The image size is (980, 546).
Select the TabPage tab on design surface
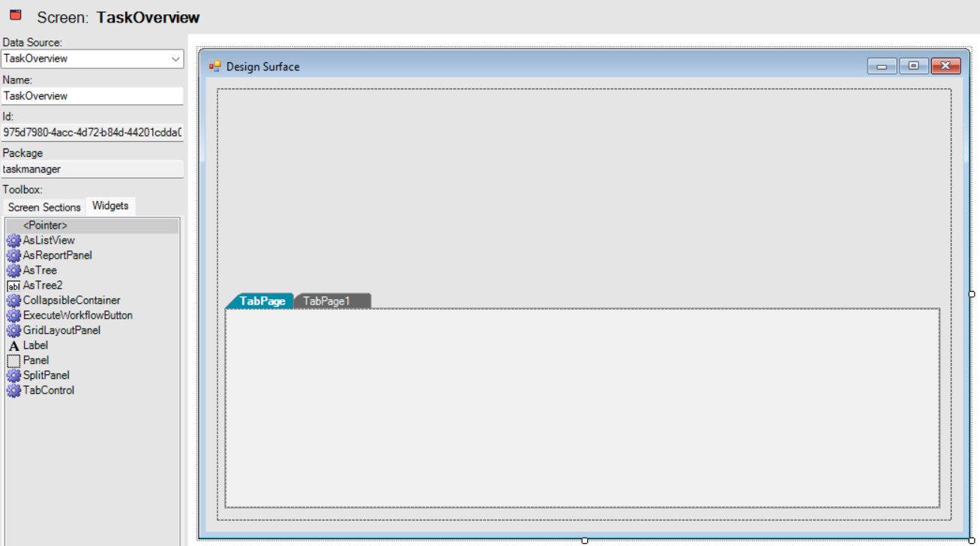(262, 301)
